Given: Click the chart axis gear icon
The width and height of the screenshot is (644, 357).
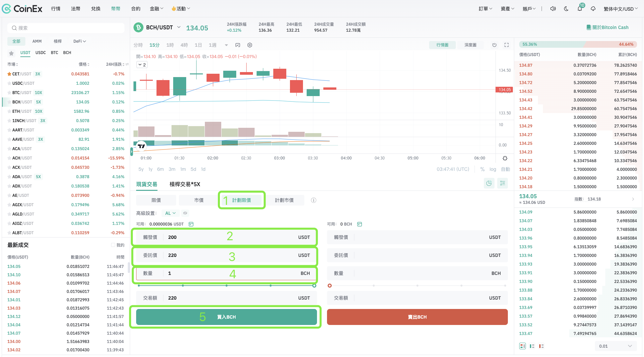Looking at the screenshot, I should [505, 158].
